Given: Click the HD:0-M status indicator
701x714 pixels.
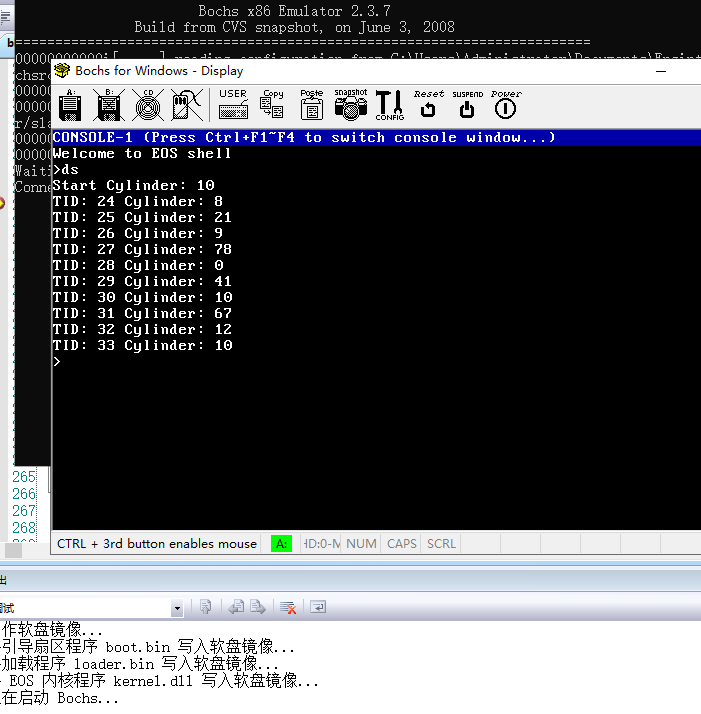Looking at the screenshot, I should [x=321, y=544].
